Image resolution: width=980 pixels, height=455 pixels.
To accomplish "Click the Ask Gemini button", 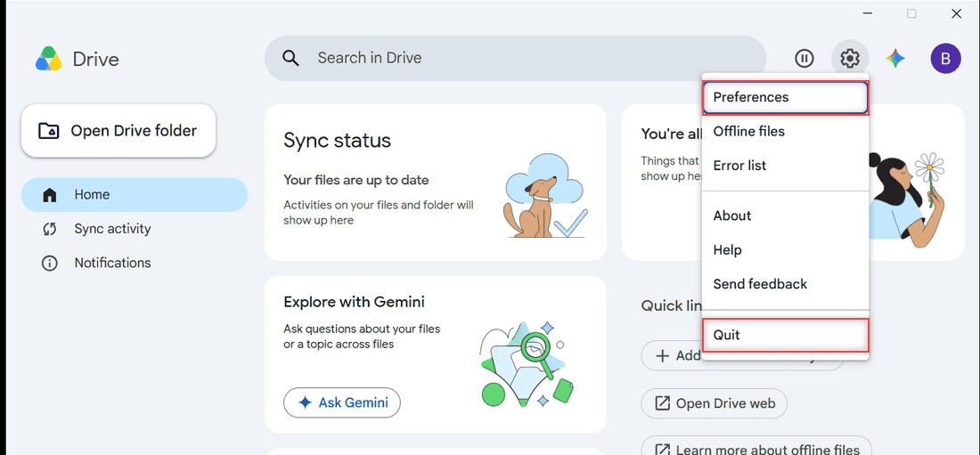I will pos(342,402).
